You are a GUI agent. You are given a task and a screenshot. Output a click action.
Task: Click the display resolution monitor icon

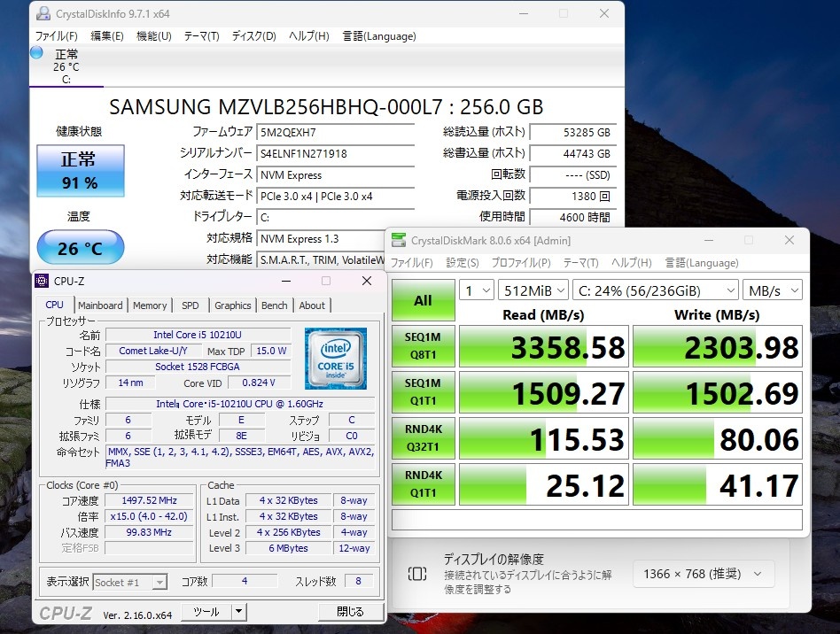pyautogui.click(x=417, y=573)
